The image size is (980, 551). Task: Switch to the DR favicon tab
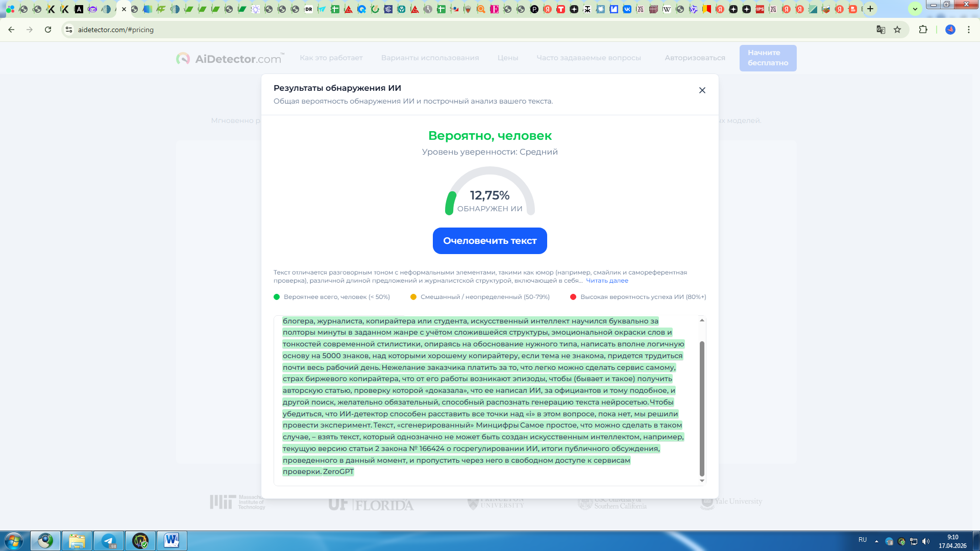[308, 9]
